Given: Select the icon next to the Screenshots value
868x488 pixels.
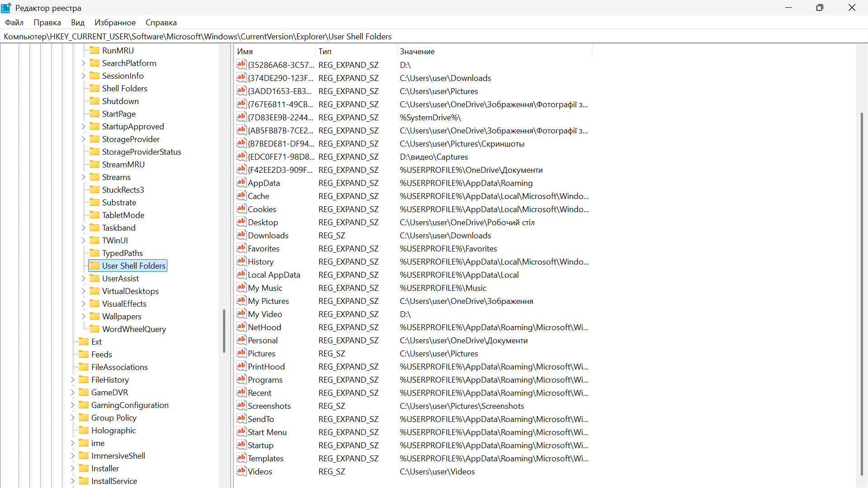Looking at the screenshot, I should [241, 406].
